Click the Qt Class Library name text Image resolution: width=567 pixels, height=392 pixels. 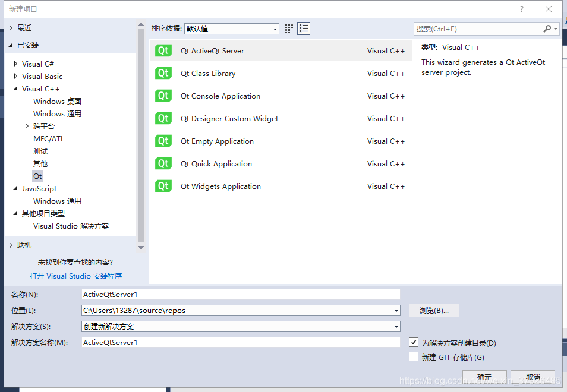point(208,73)
